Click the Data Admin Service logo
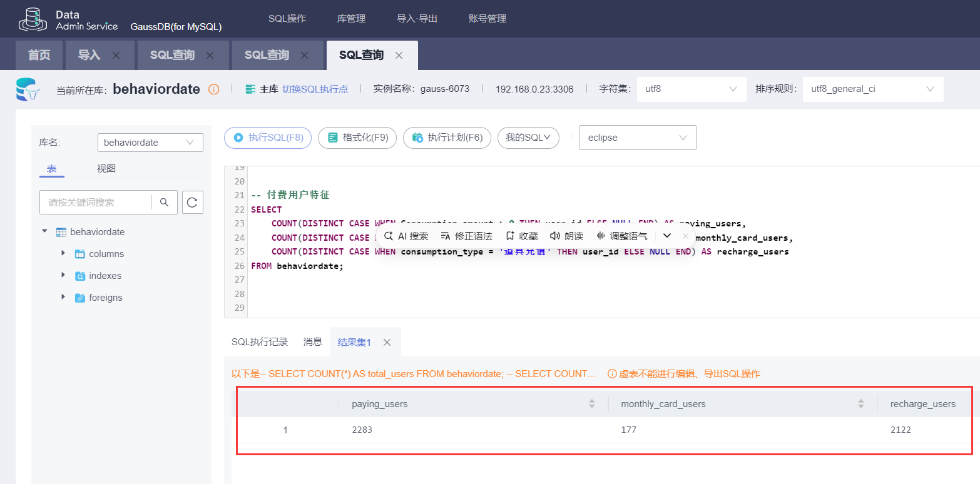Image resolution: width=980 pixels, height=484 pixels. (67, 20)
